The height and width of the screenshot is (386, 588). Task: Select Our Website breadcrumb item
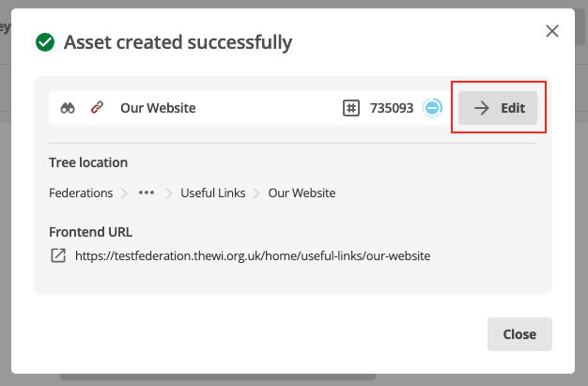[x=302, y=193]
